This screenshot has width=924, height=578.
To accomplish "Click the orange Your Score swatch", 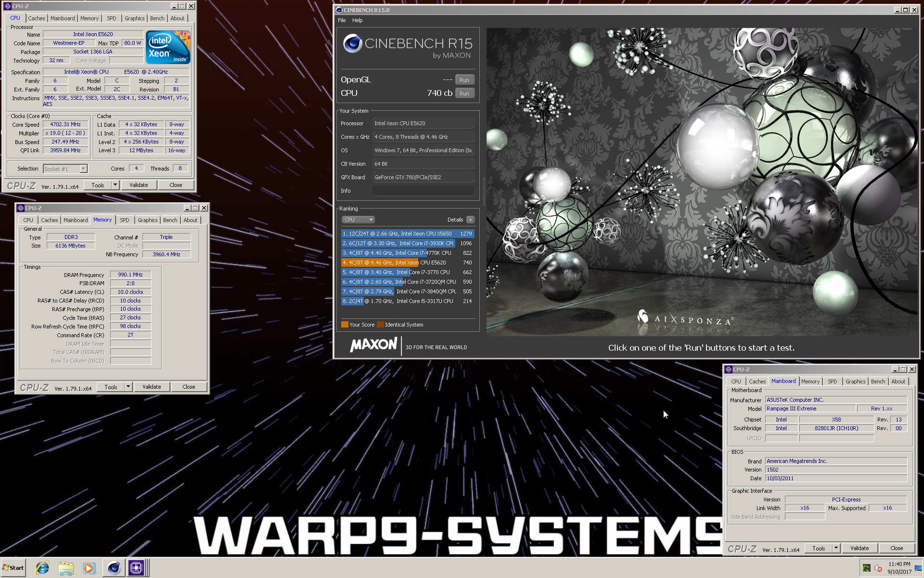I will pos(345,325).
